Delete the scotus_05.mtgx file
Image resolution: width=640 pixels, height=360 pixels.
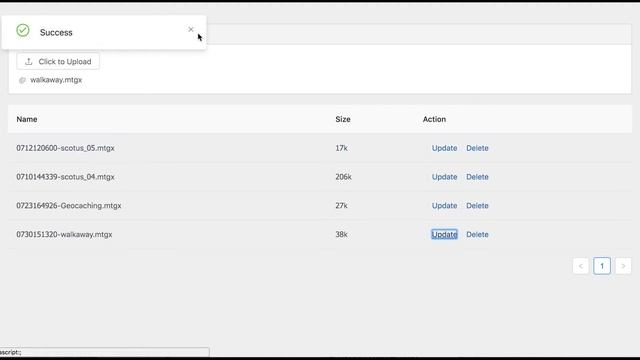point(477,148)
